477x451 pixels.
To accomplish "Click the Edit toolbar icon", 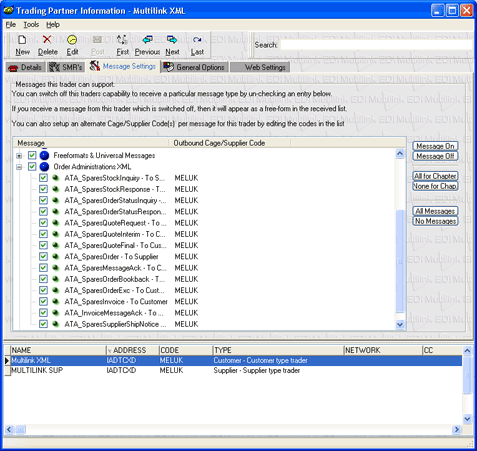I will click(x=72, y=40).
